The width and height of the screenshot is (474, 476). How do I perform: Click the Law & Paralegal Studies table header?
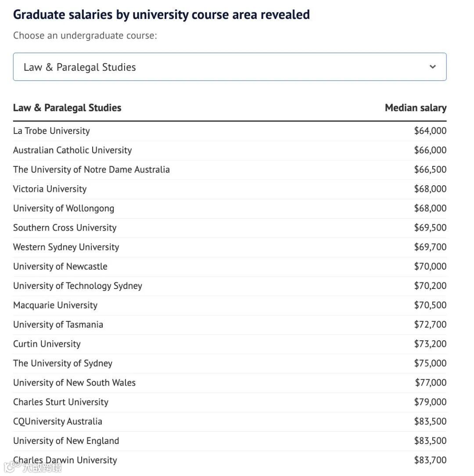coord(67,108)
